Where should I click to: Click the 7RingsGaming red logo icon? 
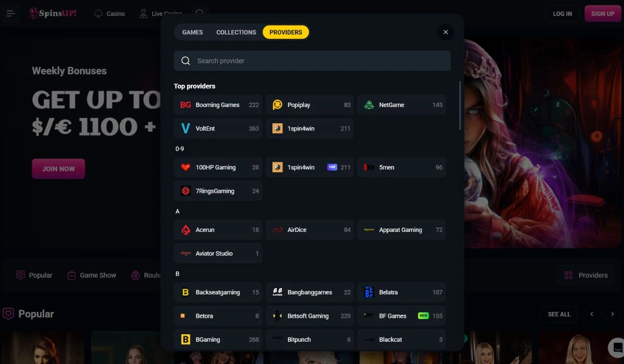point(186,191)
